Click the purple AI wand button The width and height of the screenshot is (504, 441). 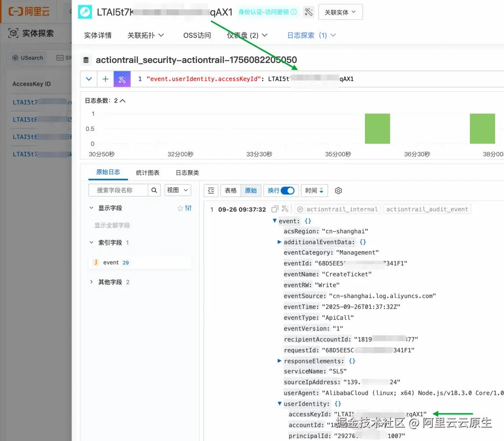[122, 79]
